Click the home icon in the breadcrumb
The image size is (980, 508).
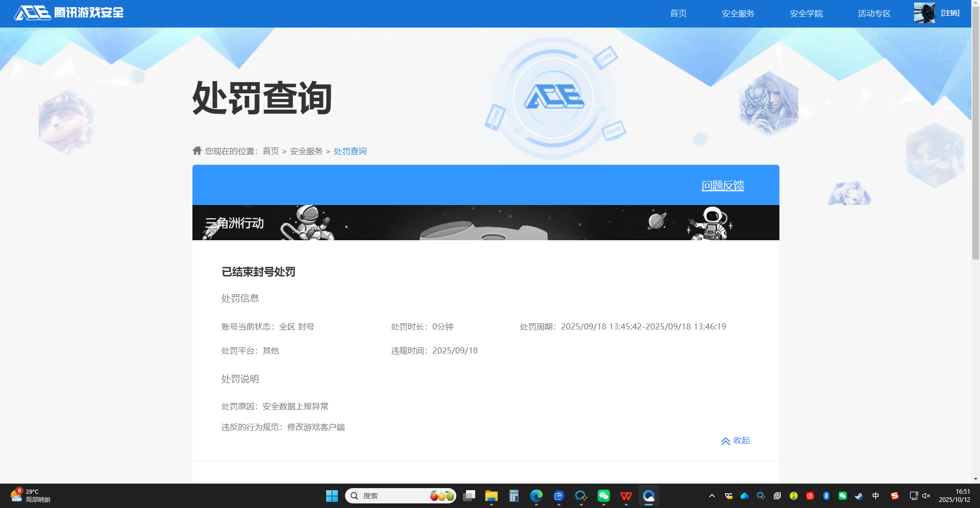197,150
